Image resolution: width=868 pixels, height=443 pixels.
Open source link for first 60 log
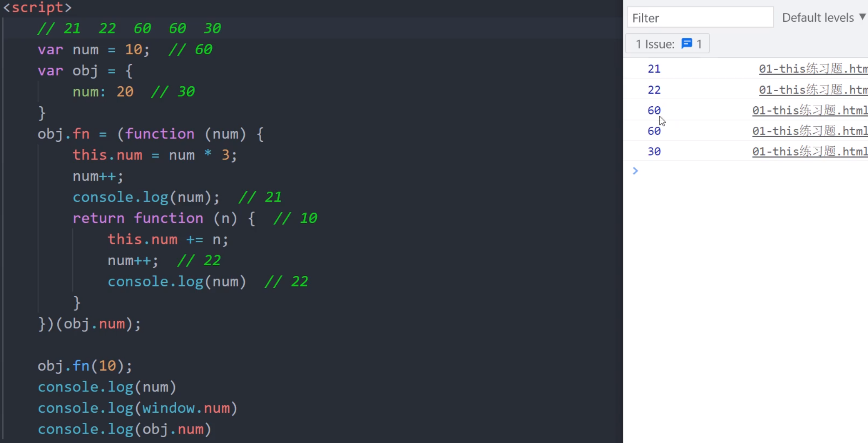point(810,110)
